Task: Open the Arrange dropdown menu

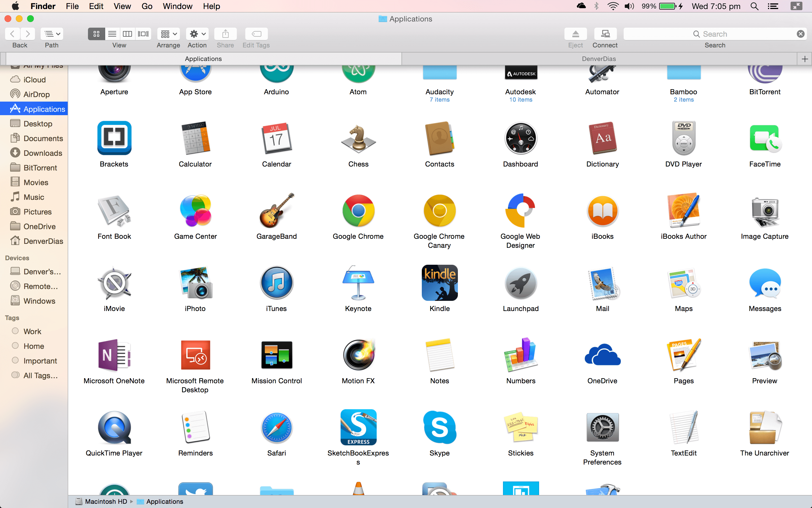Action: point(168,34)
